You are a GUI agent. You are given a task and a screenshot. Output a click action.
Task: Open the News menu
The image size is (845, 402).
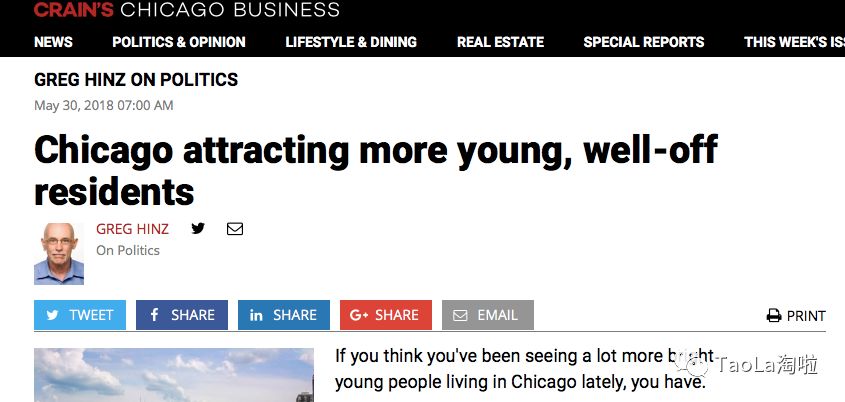pyautogui.click(x=53, y=42)
